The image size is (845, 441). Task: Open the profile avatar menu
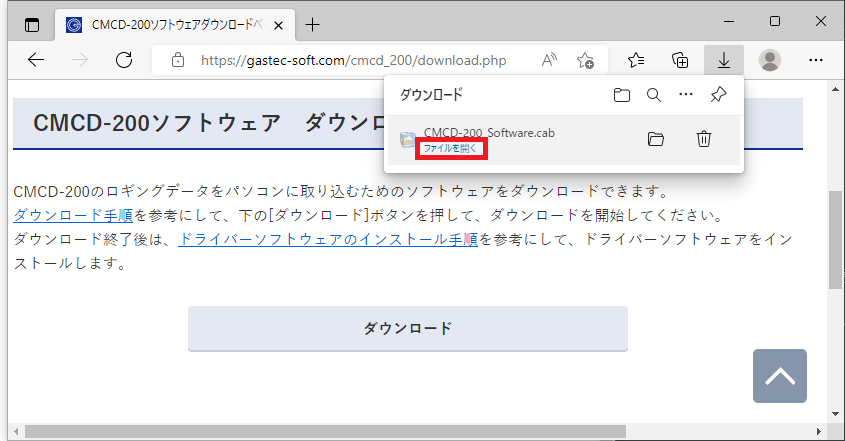pyautogui.click(x=770, y=60)
